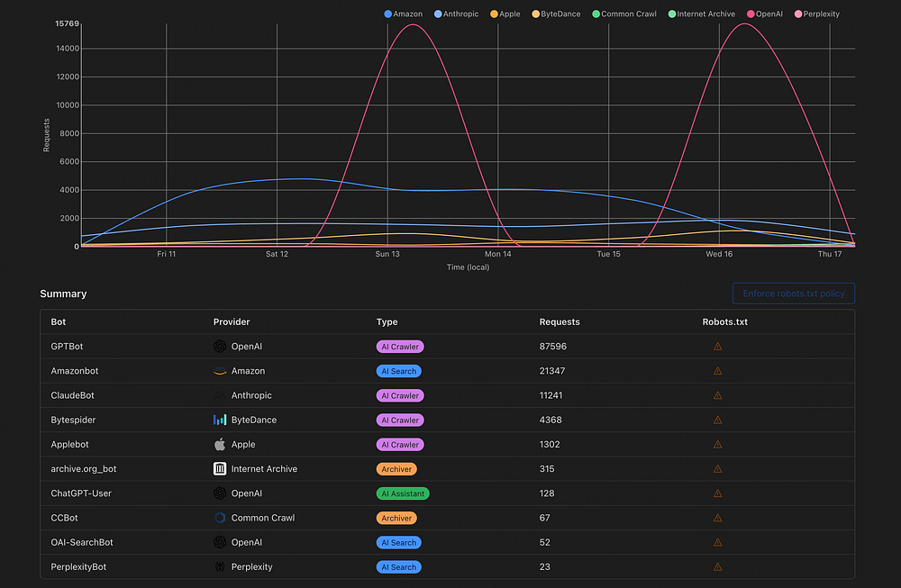Toggle OpenAI series in chart legend
This screenshot has width=901, height=588.
(765, 14)
